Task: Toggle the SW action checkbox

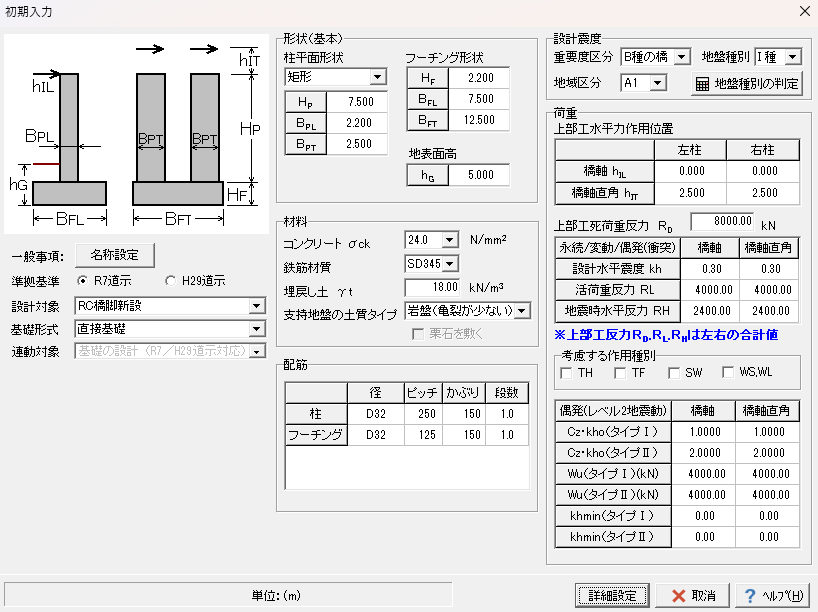Action: (673, 373)
